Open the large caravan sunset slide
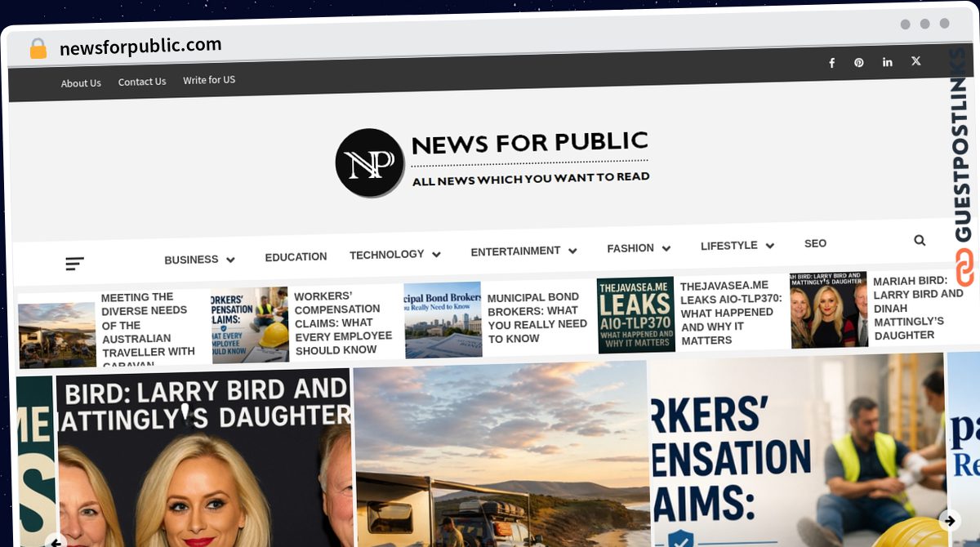Screen dimensions: 980x547 click(502, 455)
